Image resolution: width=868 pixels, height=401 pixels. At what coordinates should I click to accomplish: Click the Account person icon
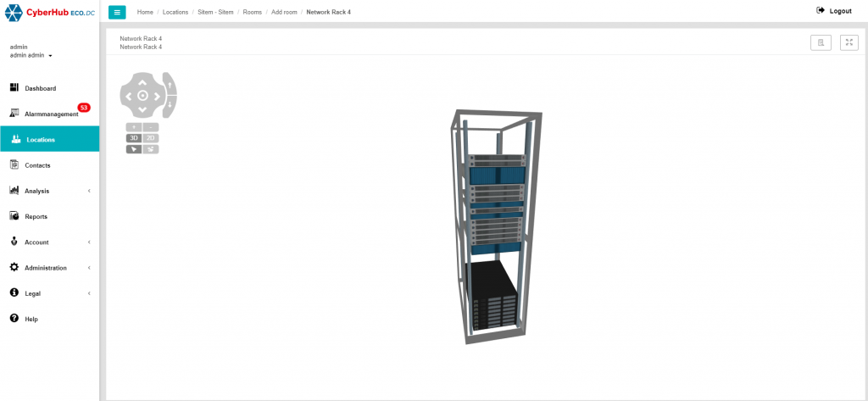pyautogui.click(x=14, y=242)
